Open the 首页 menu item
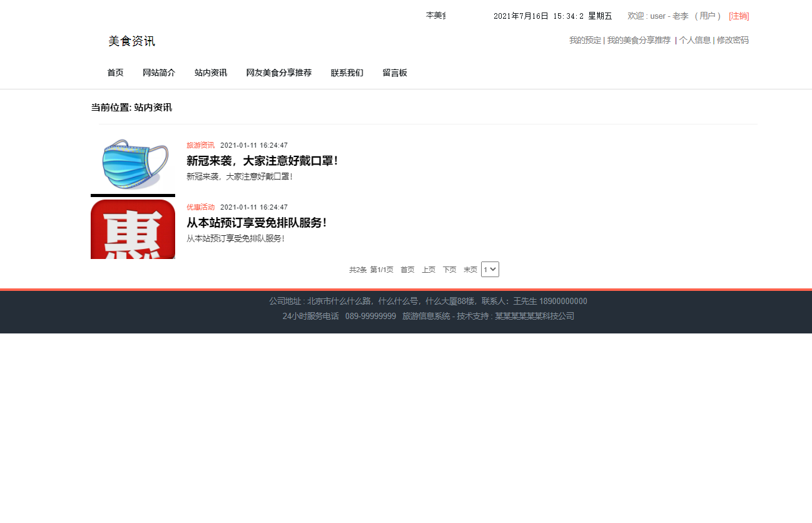 click(x=115, y=73)
